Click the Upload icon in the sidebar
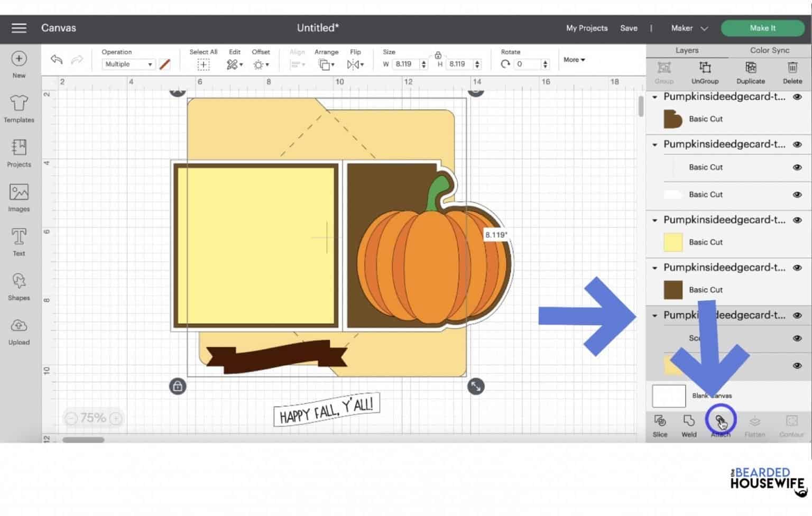Screen dimensions: 812x516 (x=19, y=332)
